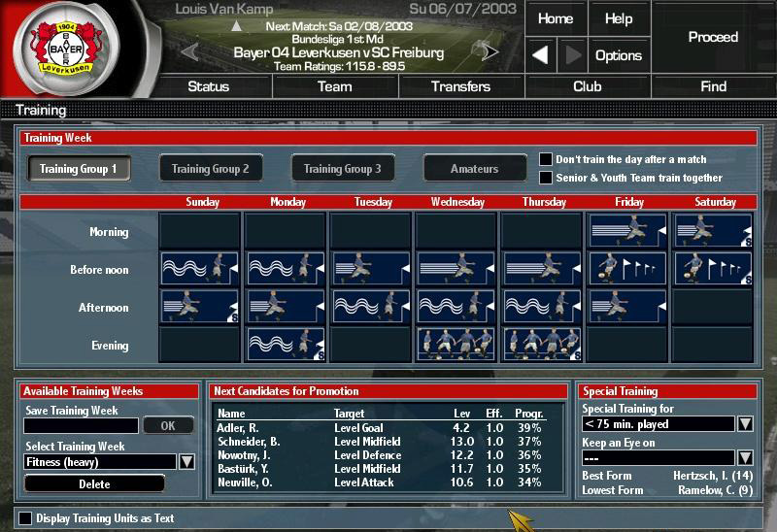Click the Friday morning training unit icon
Viewport: 777px width, 532px height.
click(627, 231)
